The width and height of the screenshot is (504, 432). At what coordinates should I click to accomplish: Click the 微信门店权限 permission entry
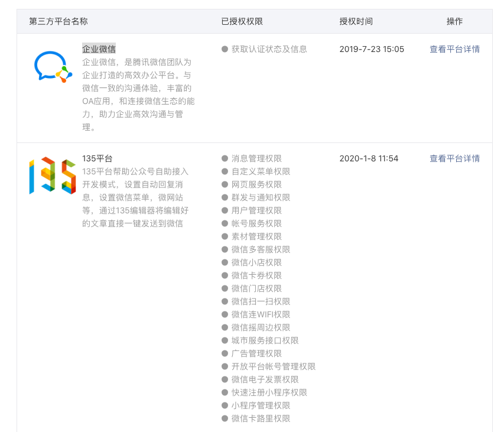[x=252, y=288]
